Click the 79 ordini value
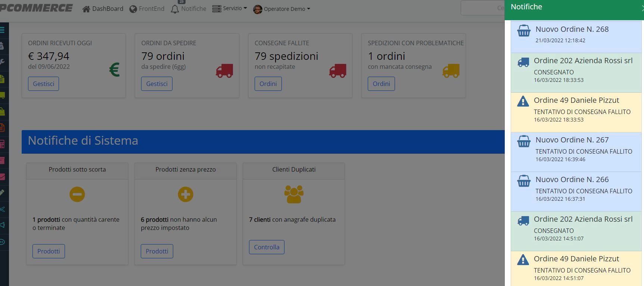The image size is (644, 286). [x=163, y=56]
